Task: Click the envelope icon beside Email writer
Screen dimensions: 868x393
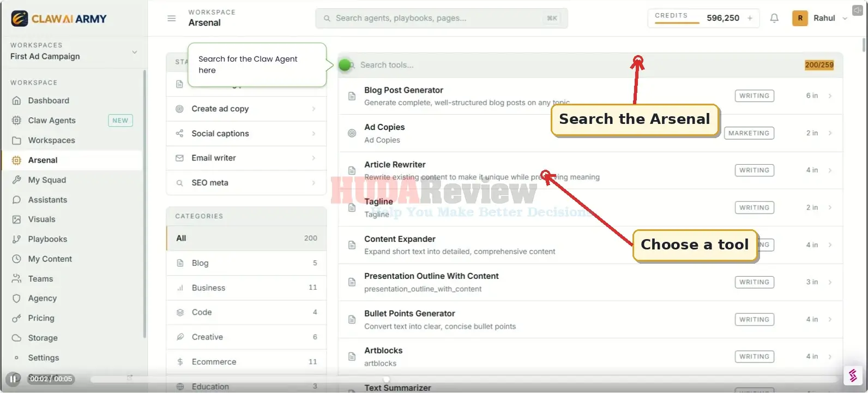Action: coord(179,158)
